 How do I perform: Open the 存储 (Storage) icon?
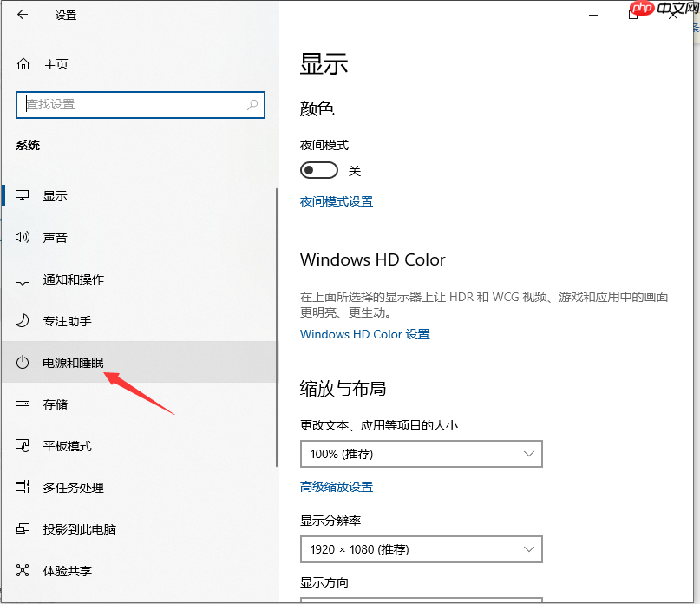tap(23, 404)
